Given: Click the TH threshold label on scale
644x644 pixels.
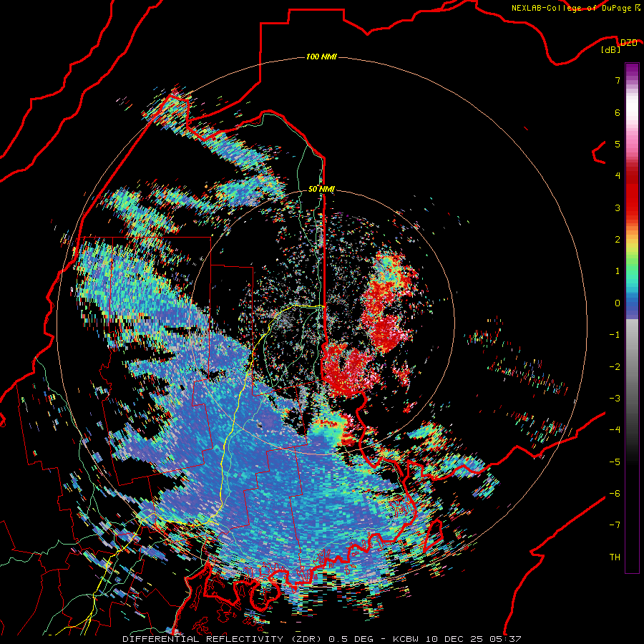Looking at the screenshot, I should coord(615,557).
